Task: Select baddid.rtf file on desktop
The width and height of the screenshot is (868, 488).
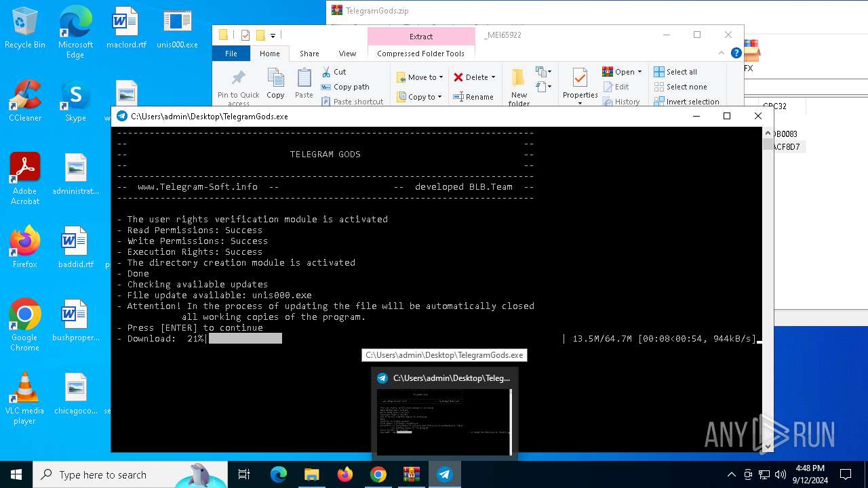Action: point(75,247)
